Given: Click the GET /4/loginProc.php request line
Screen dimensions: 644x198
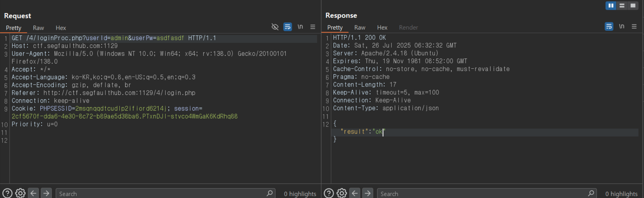Looking at the screenshot, I should [114, 38].
